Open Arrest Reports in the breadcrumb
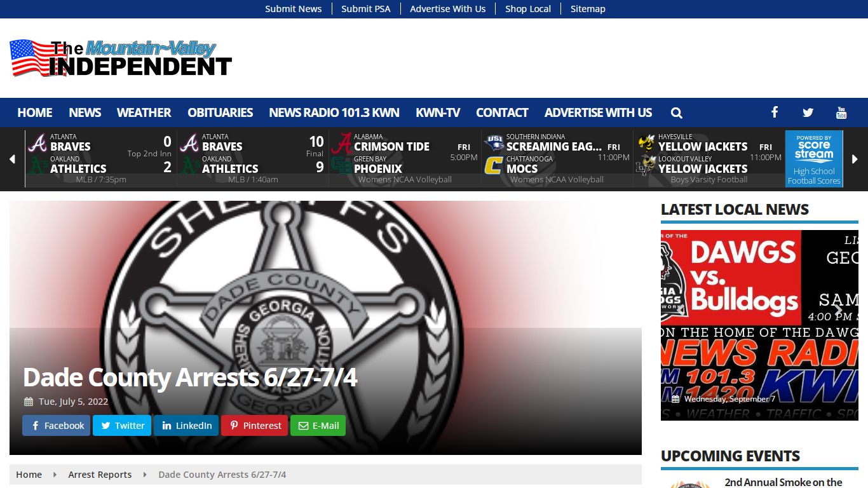Viewport: 868px width, 488px height. pyautogui.click(x=100, y=475)
